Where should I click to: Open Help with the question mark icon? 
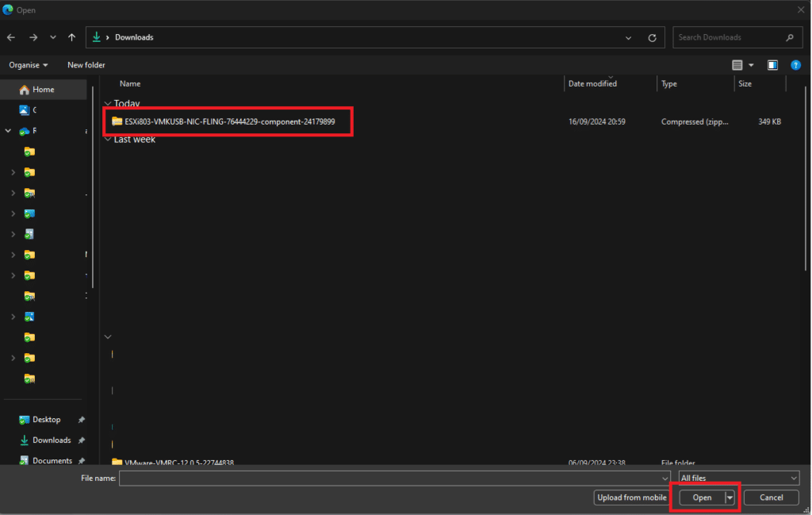click(795, 65)
